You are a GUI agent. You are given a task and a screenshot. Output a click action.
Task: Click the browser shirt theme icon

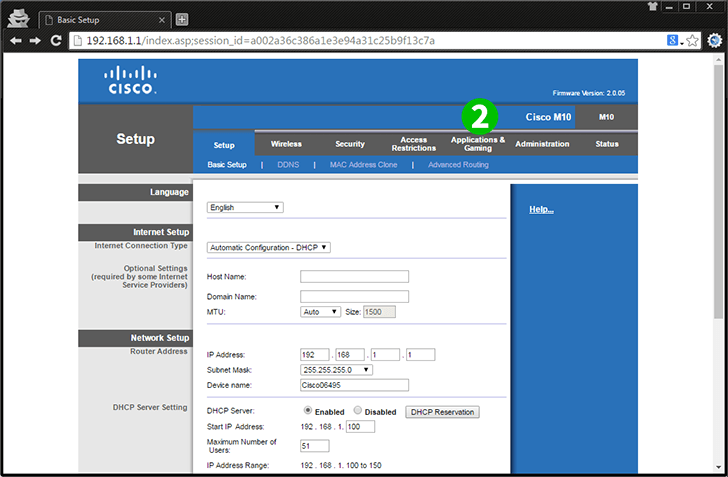coord(652,6)
